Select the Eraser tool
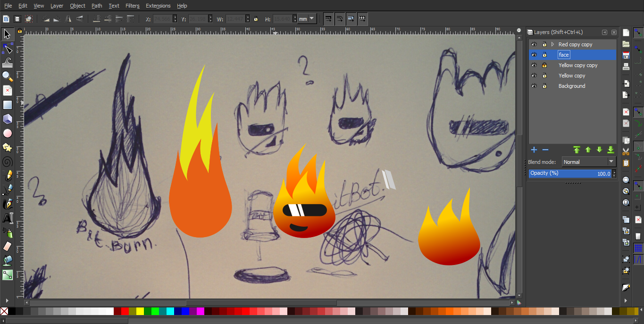 tap(8, 247)
